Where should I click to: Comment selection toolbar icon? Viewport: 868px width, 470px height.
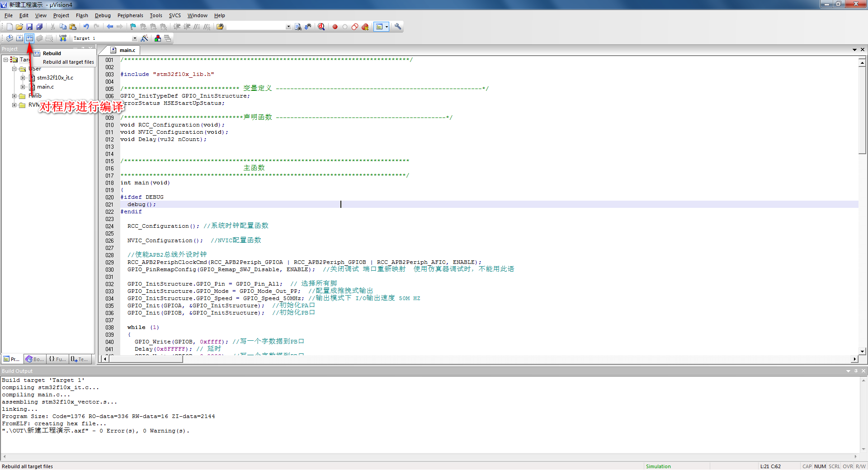(x=197, y=27)
